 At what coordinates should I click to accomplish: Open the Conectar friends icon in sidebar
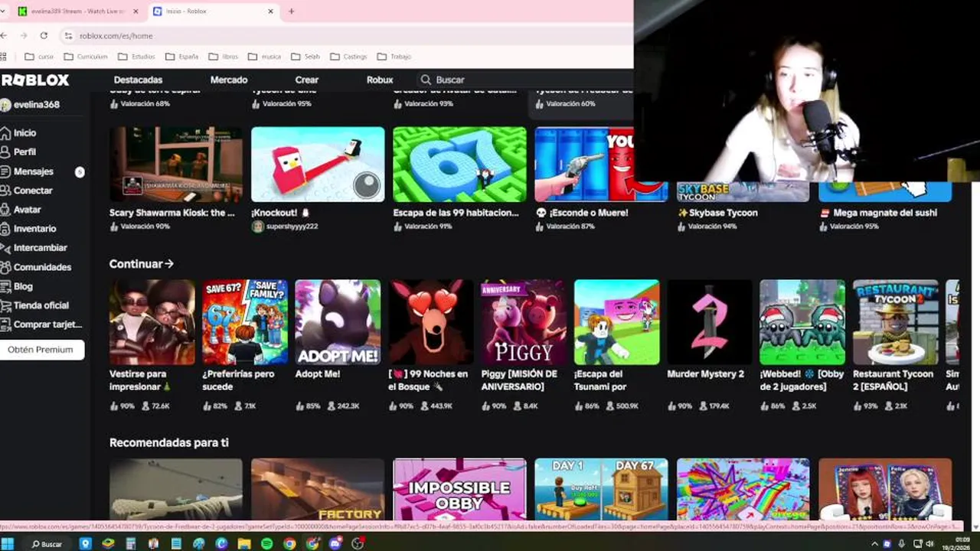tap(5, 191)
